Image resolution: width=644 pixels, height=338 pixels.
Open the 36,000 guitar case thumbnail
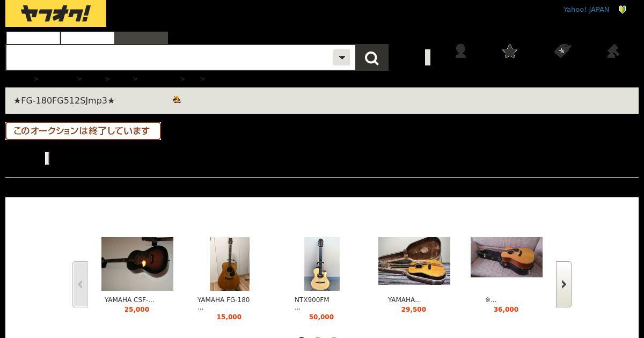(x=507, y=258)
